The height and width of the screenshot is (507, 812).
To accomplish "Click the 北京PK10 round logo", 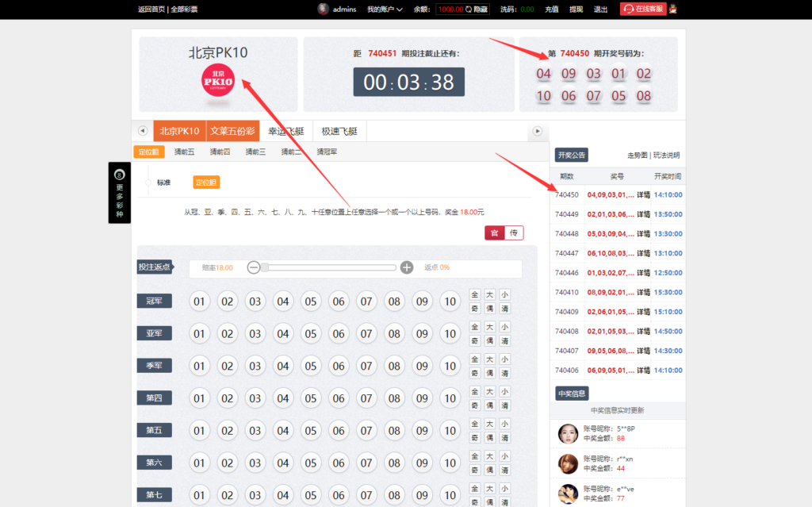I will click(x=218, y=80).
